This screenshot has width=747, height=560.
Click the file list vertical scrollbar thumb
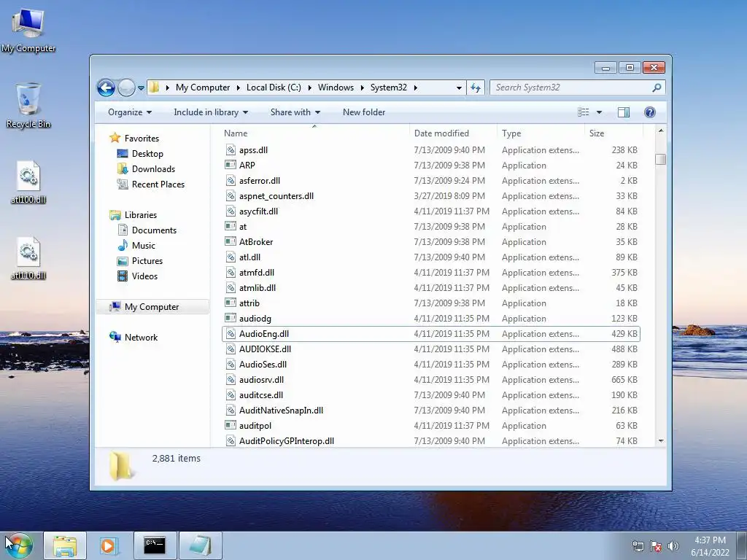660,159
